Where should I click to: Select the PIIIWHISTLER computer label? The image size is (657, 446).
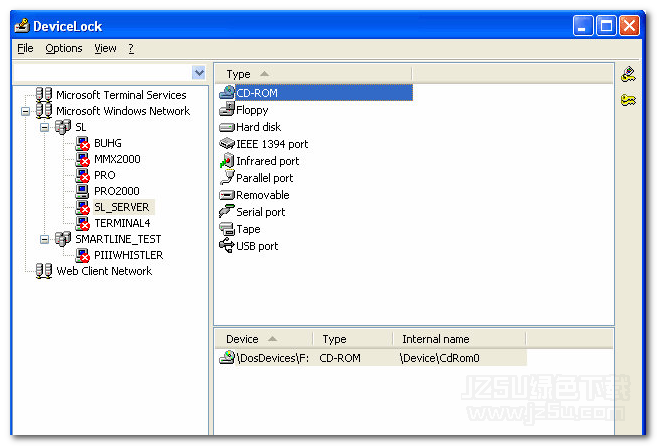pyautogui.click(x=128, y=255)
